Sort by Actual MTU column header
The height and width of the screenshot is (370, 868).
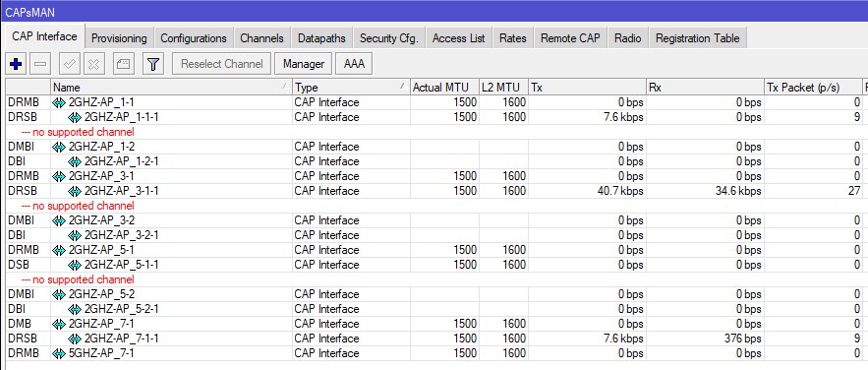444,88
